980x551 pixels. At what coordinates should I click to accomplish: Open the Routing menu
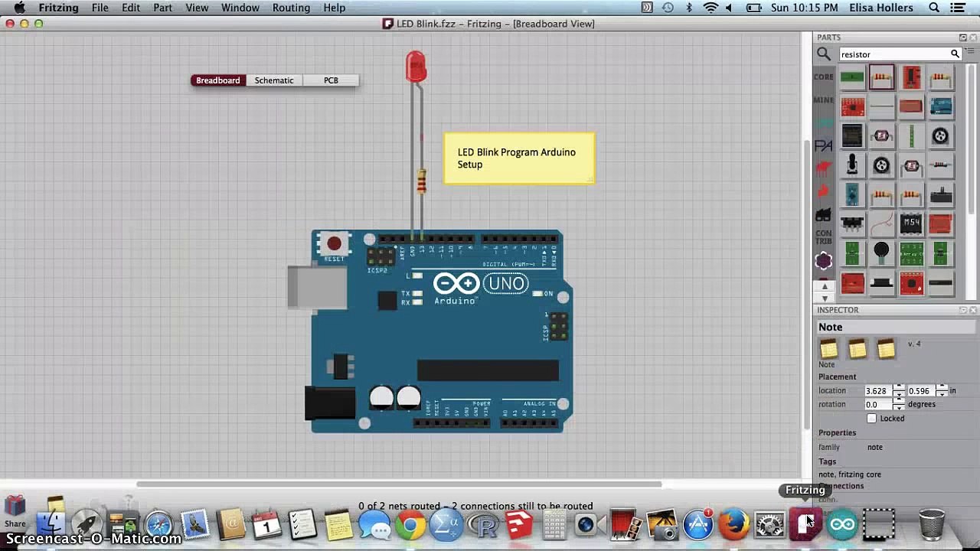(291, 8)
